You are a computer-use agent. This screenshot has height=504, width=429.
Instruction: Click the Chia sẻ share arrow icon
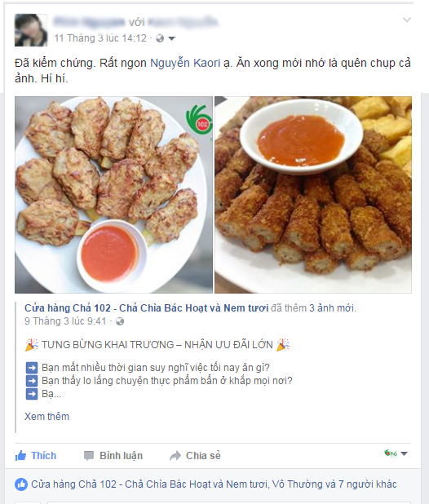click(x=175, y=456)
